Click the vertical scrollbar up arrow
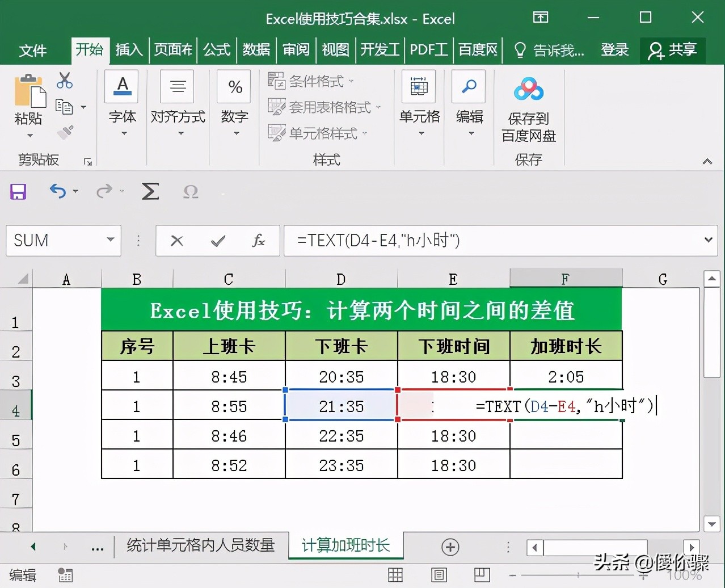This screenshot has width=725, height=588. (x=711, y=279)
